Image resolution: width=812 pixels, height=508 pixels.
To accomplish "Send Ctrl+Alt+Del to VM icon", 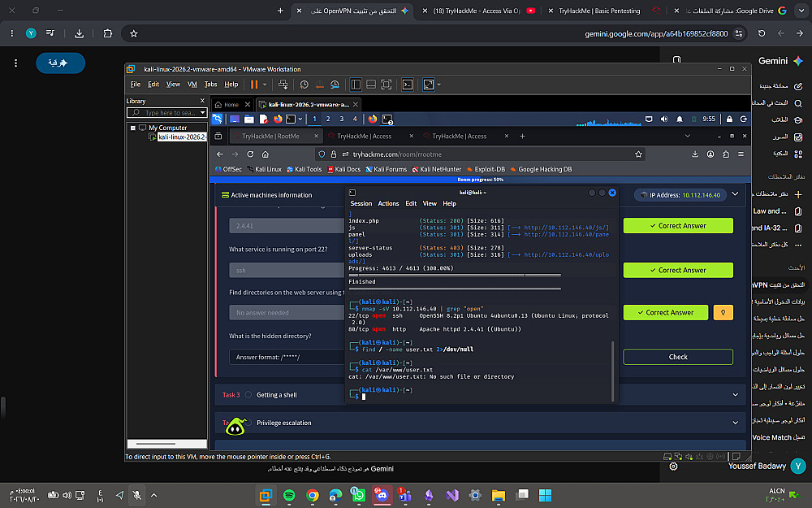I will click(283, 85).
